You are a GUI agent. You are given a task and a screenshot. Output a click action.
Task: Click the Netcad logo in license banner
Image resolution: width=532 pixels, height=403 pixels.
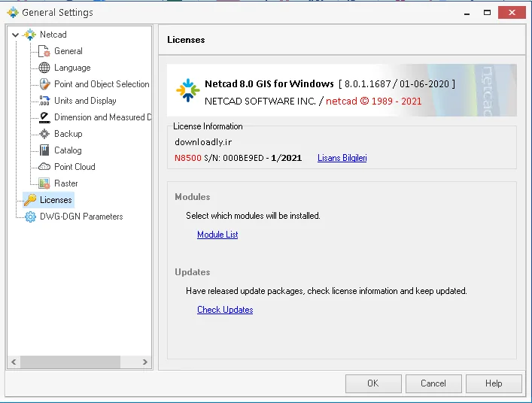tap(187, 90)
